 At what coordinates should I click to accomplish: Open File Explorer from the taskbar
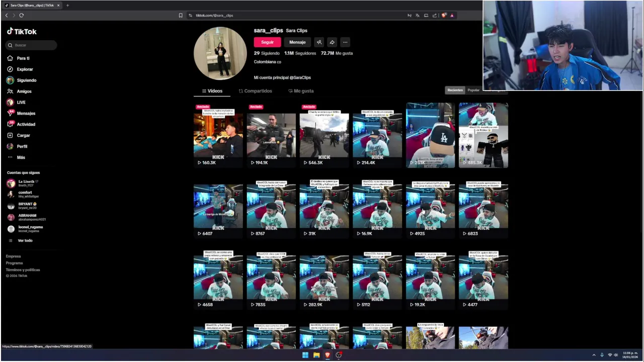316,355
